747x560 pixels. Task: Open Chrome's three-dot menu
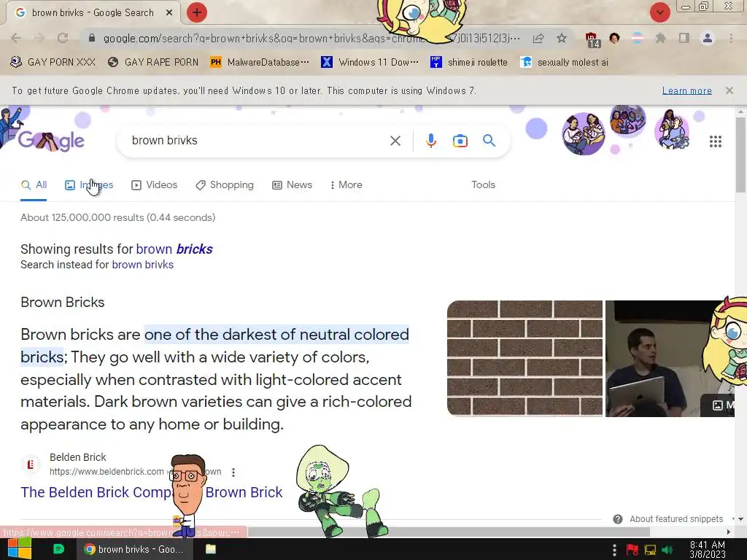[731, 38]
